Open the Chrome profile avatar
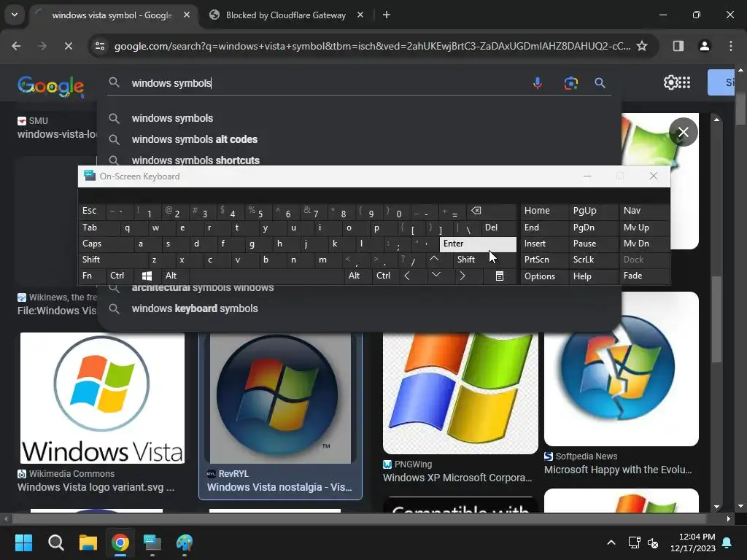Screen dimensions: 747x560 coord(704,46)
